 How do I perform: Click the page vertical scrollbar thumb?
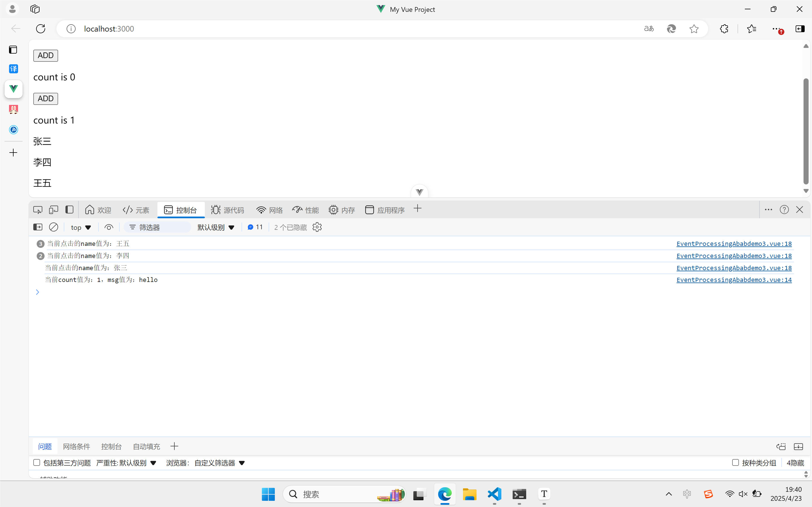[806, 131]
